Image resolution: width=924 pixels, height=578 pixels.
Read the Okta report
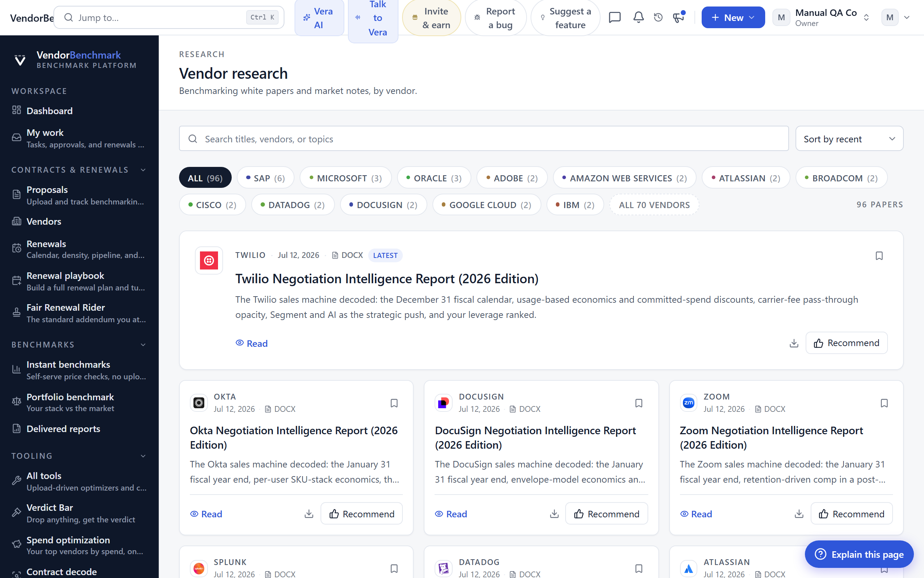click(206, 514)
